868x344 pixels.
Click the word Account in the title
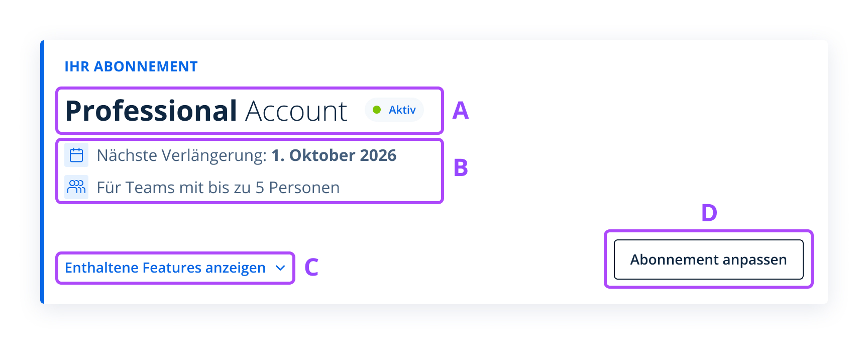[296, 111]
